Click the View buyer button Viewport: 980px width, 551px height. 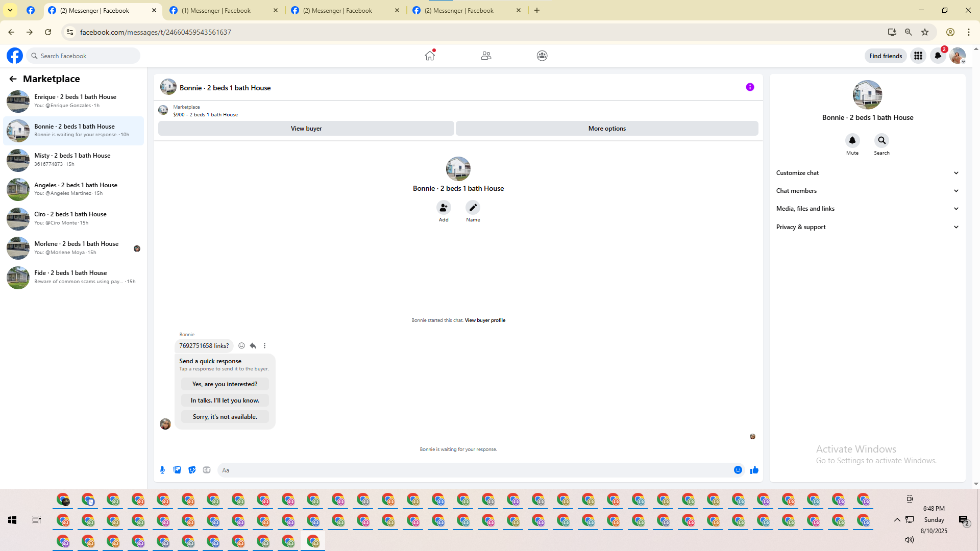pos(306,129)
